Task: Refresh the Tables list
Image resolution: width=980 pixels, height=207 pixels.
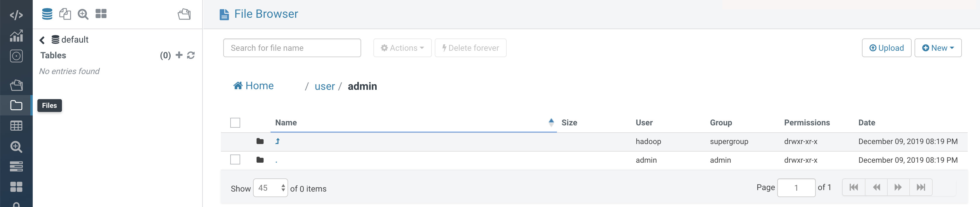Action: (191, 55)
